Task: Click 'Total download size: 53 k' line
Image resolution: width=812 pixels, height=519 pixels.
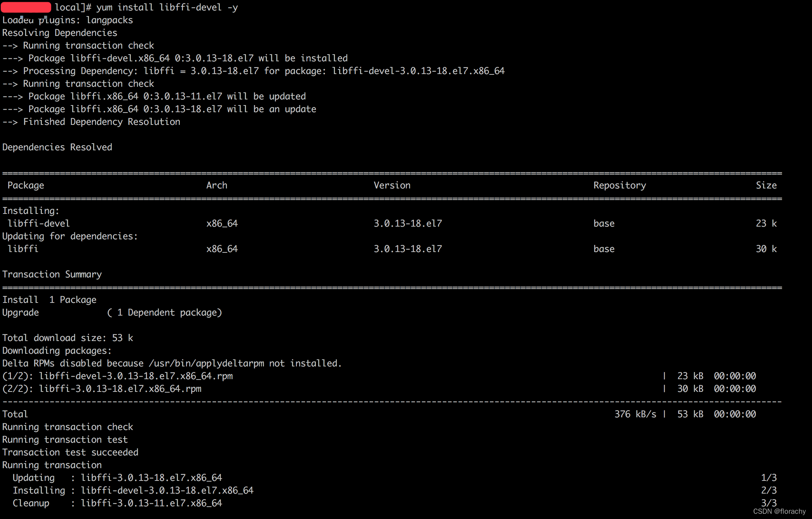Action: click(68, 338)
